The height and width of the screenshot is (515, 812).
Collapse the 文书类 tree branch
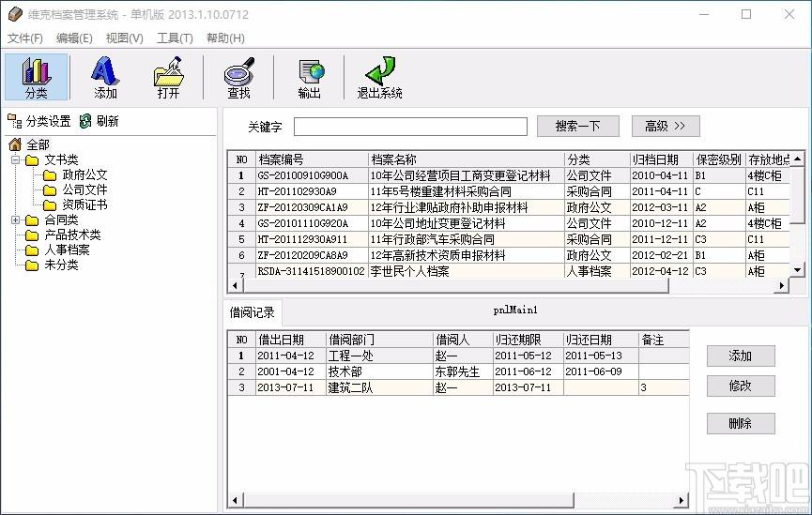(x=16, y=159)
